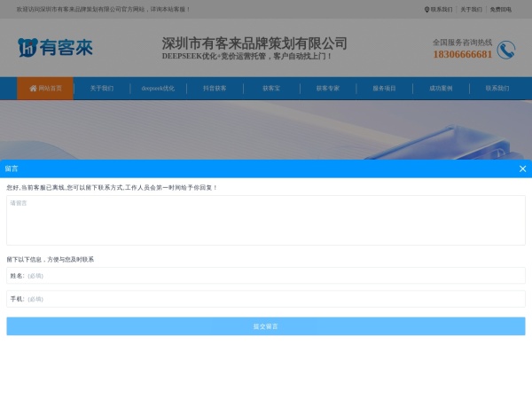Open 成功案例 in the navigation bar
The width and height of the screenshot is (532, 399).
tap(441, 89)
